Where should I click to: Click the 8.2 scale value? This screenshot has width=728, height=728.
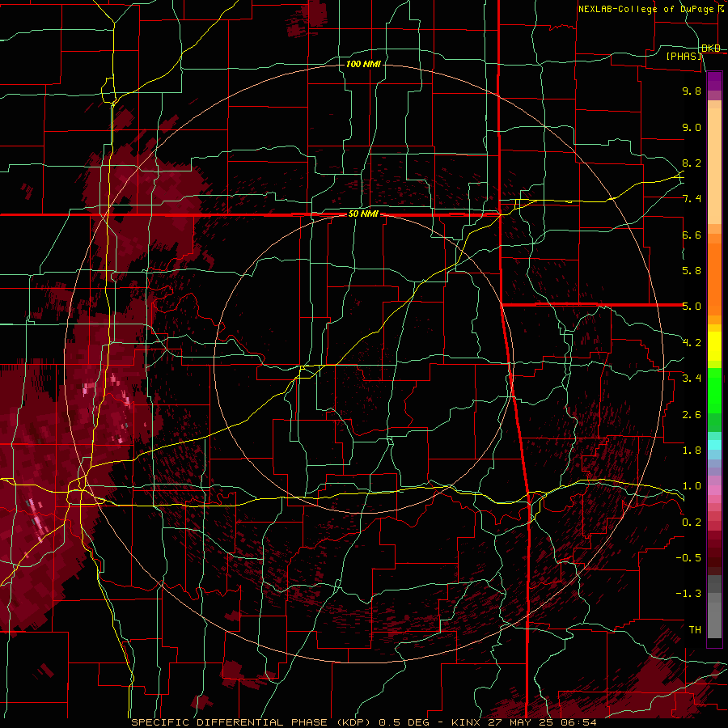[x=692, y=163]
